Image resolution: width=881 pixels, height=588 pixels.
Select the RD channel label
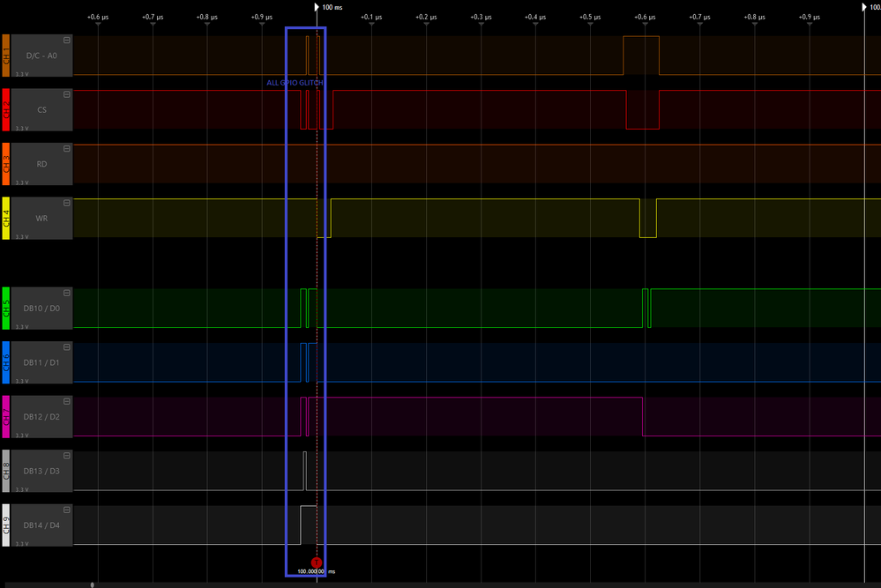(x=41, y=164)
